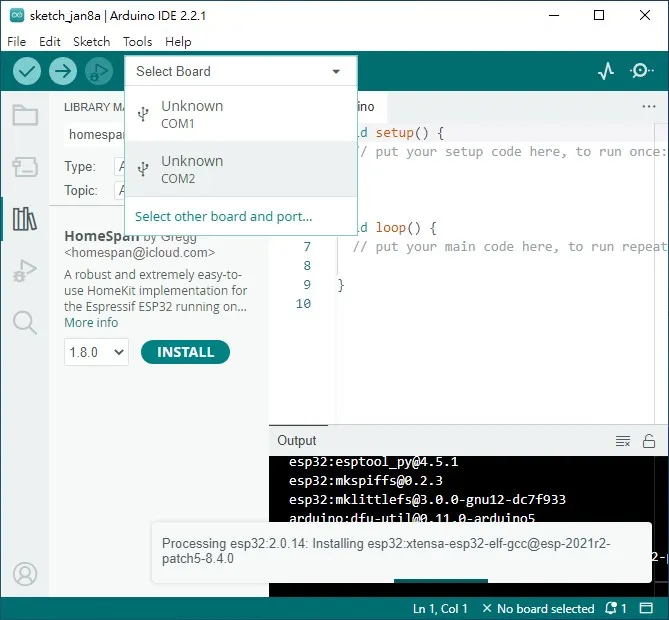
Task: Click the Ln 1, Col 1 status entry
Action: point(440,608)
